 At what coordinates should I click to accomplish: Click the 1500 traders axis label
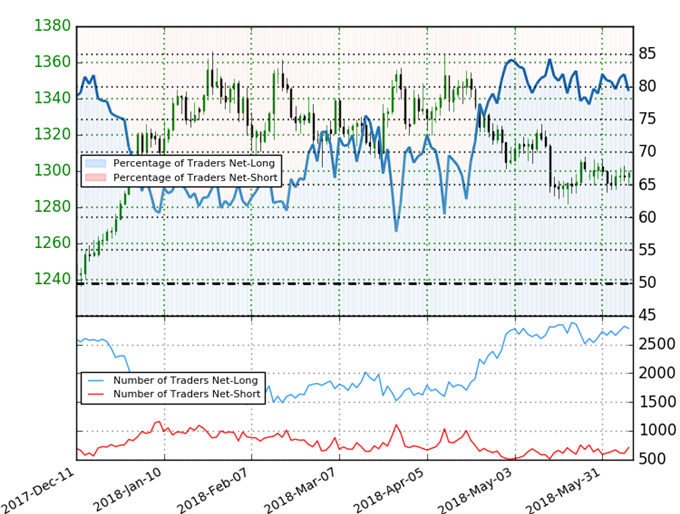click(657, 402)
